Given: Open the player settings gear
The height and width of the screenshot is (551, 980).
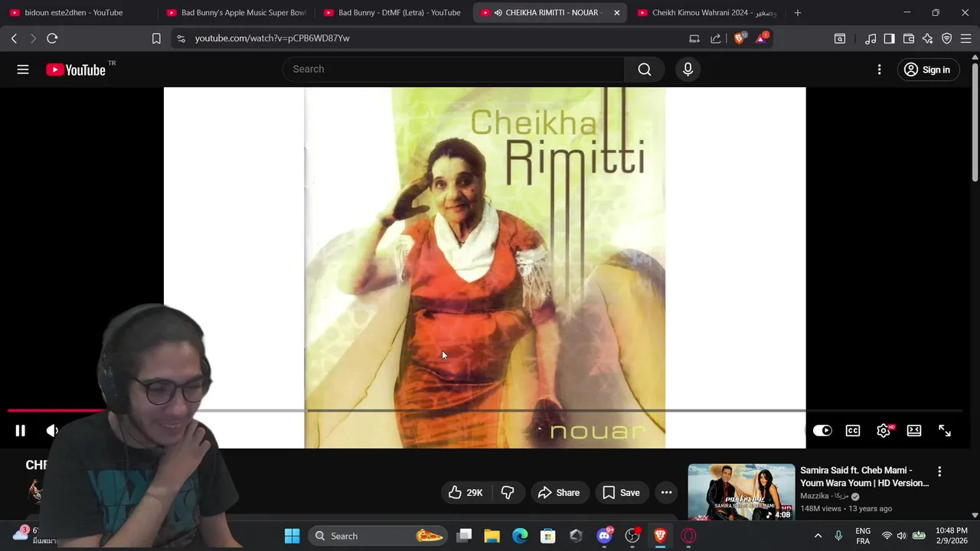Looking at the screenshot, I should click(884, 431).
